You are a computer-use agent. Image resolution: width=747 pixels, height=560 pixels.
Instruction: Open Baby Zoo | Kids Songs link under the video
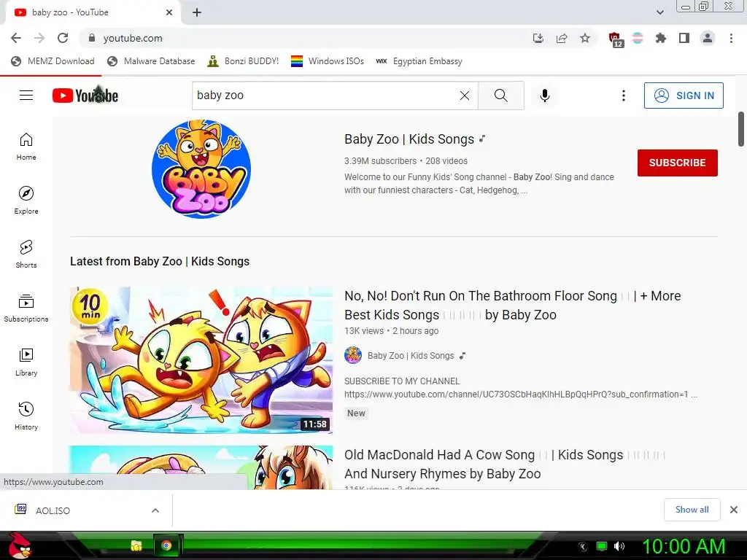411,356
